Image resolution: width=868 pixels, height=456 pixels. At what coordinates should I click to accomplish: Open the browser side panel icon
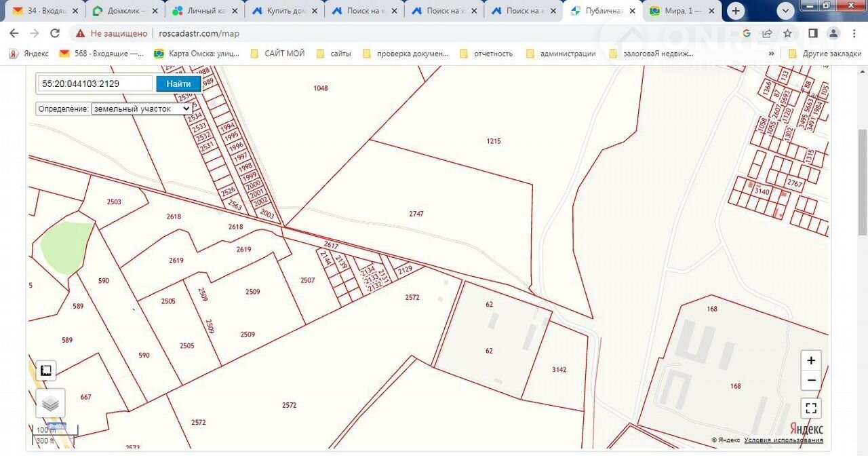pos(812,33)
